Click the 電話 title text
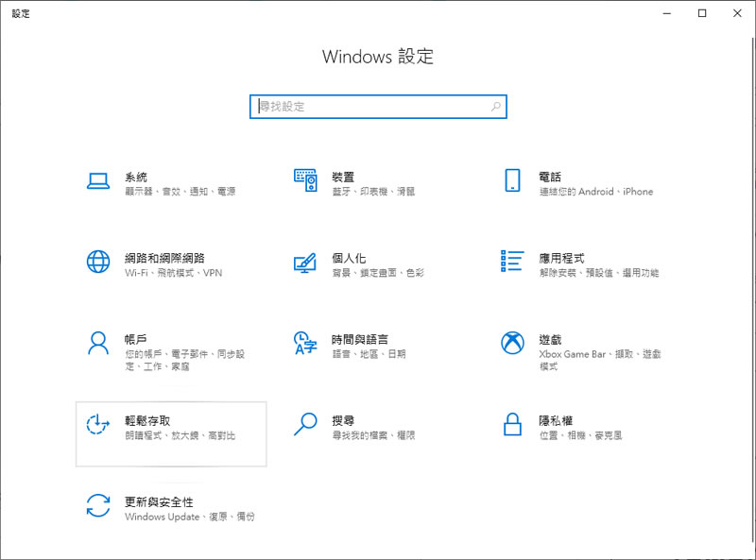This screenshot has width=756, height=560. [550, 177]
